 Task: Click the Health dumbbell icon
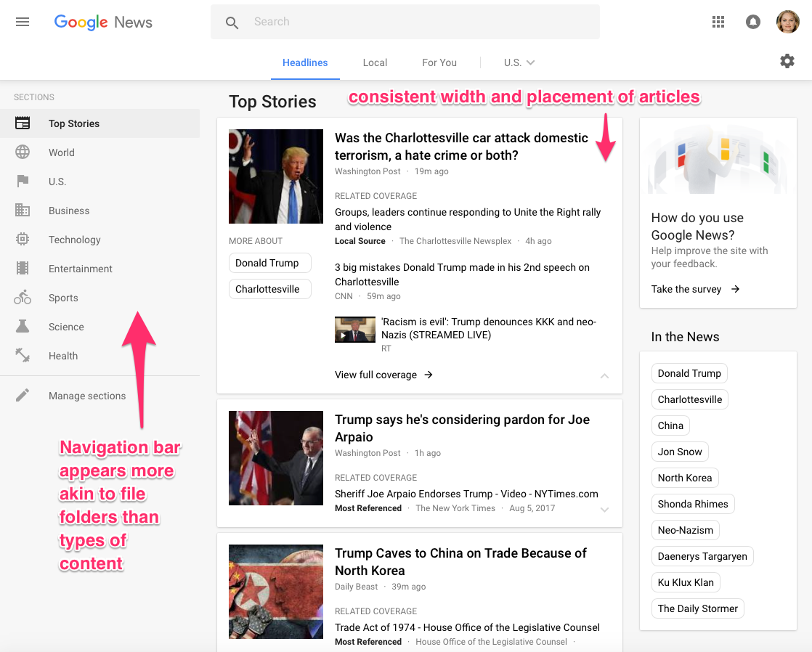[x=23, y=355]
